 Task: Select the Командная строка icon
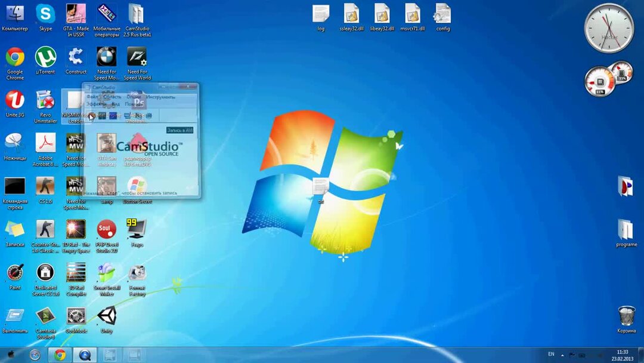coord(15,193)
